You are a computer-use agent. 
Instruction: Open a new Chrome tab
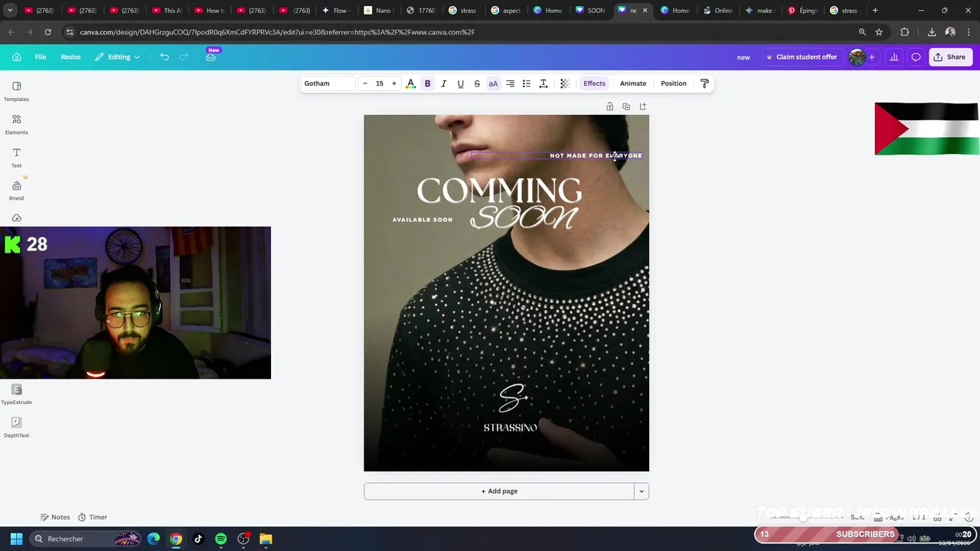875,11
